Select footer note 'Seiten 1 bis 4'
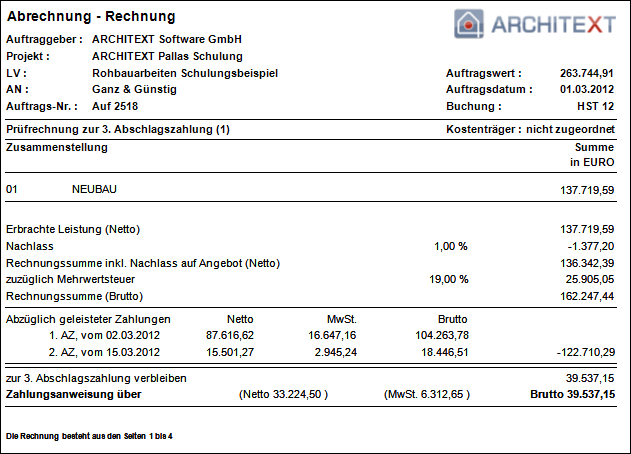The image size is (631, 454). tap(148, 436)
